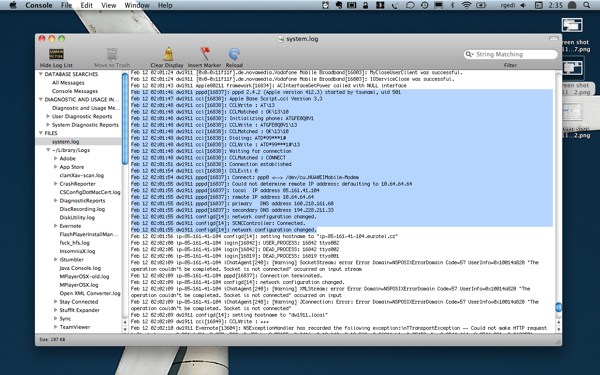Open DiskUtility.log in sidebar
The height and width of the screenshot is (375, 600).
coord(77,217)
